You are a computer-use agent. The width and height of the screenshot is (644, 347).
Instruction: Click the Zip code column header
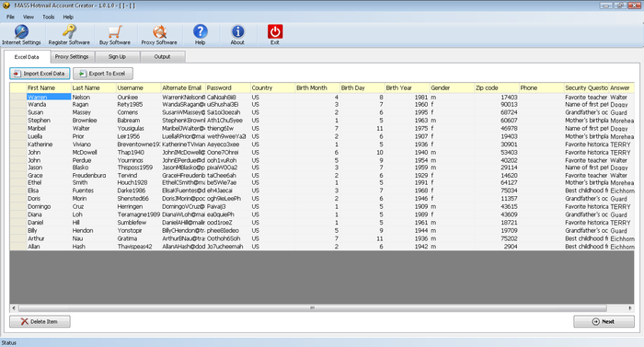(x=497, y=88)
